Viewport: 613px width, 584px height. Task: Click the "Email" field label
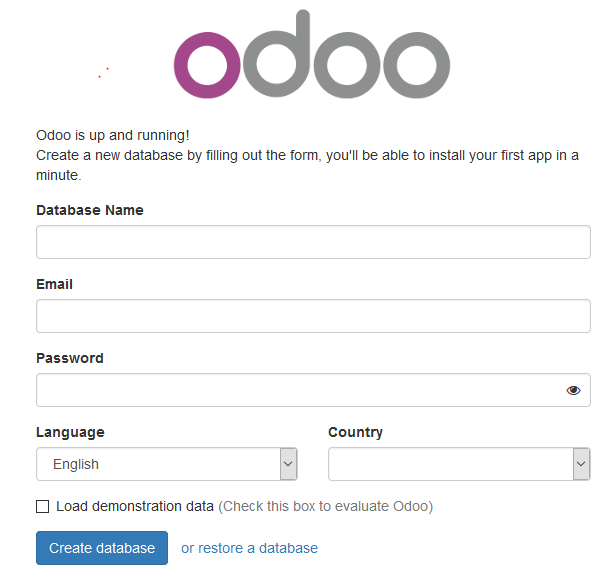pyautogui.click(x=55, y=284)
